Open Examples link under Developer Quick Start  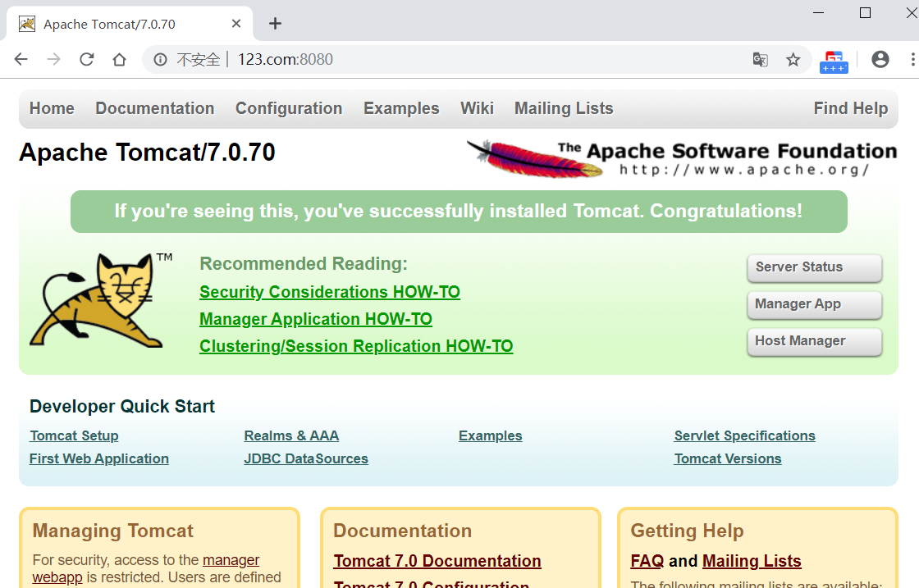tap(491, 435)
